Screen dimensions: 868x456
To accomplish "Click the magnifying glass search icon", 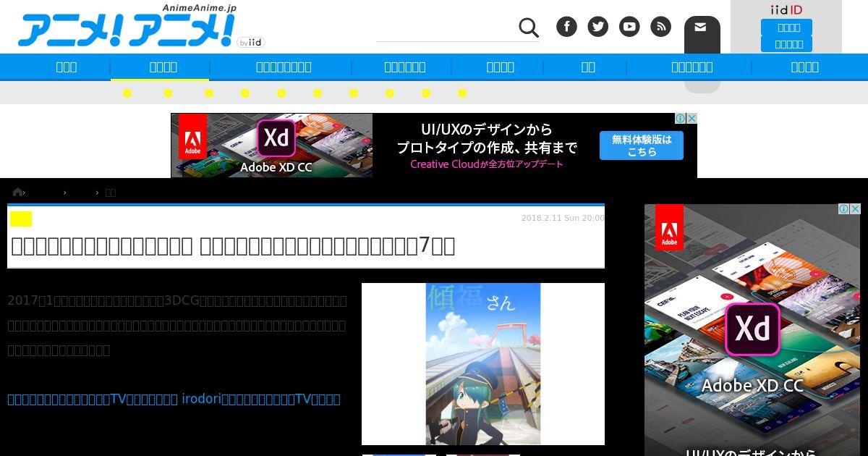I will click(x=529, y=28).
